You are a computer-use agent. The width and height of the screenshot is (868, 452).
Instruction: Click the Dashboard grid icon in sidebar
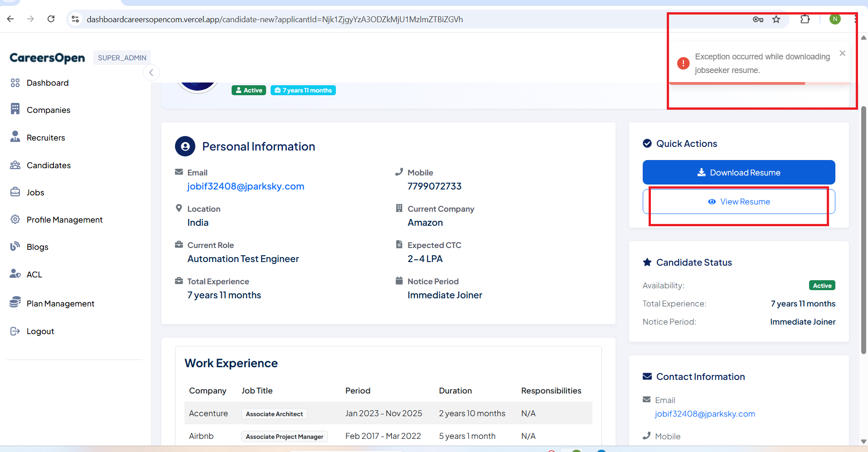[x=15, y=83]
